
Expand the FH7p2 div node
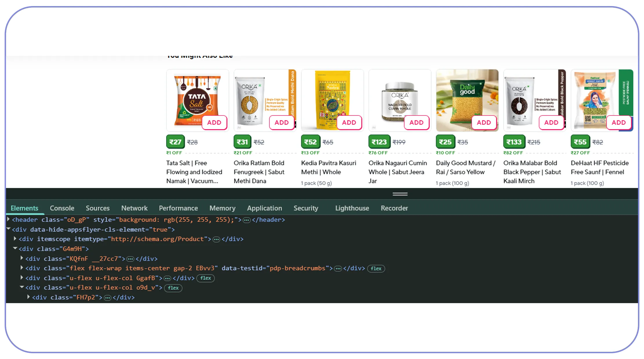point(28,297)
